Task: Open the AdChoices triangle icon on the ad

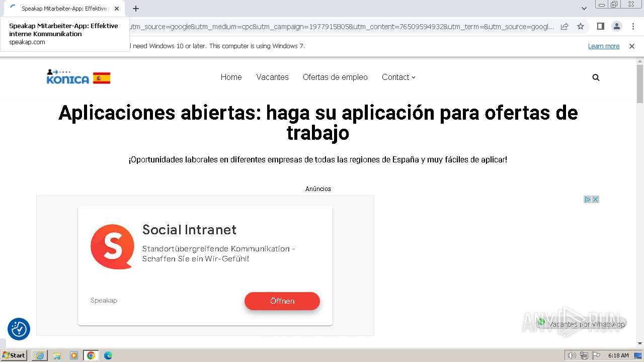Action: (587, 200)
